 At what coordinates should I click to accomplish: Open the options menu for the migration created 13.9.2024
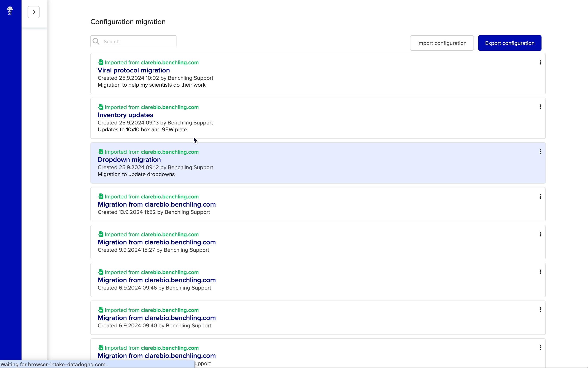coord(540,196)
